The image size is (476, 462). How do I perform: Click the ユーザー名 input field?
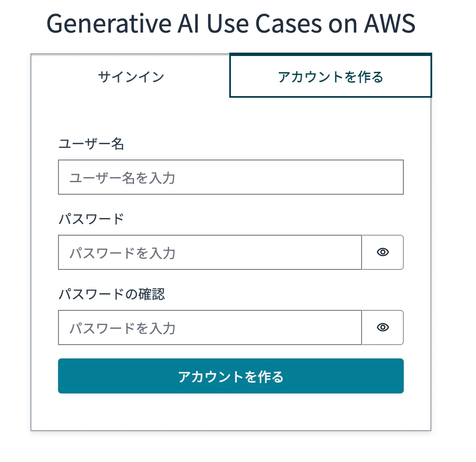pyautogui.click(x=231, y=177)
